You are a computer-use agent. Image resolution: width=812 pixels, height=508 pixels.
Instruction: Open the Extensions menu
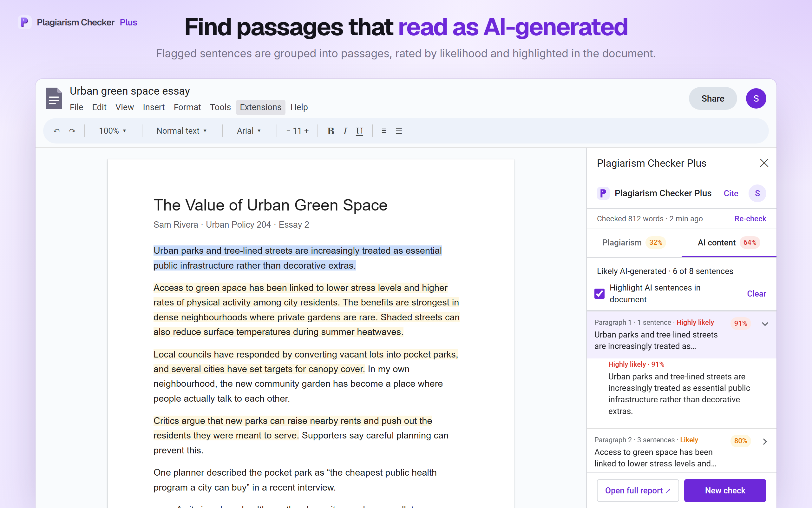(260, 107)
